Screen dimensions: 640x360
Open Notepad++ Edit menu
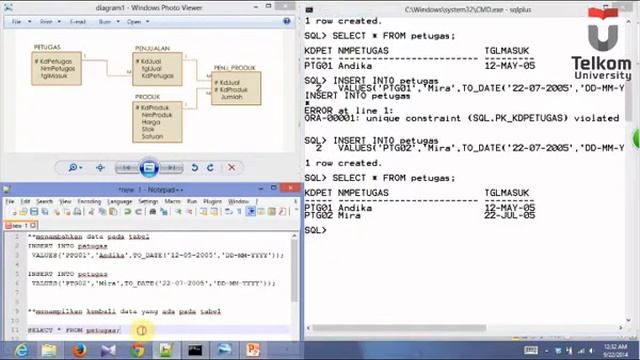tap(25, 202)
